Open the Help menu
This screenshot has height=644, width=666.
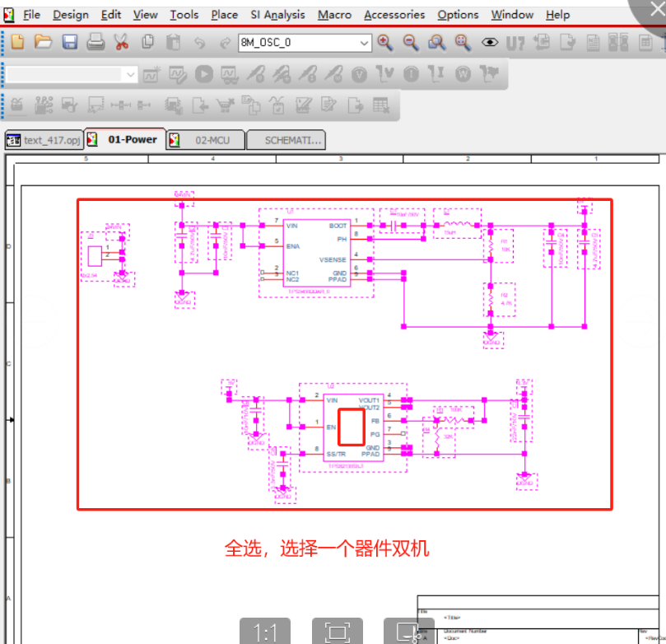pyautogui.click(x=557, y=15)
